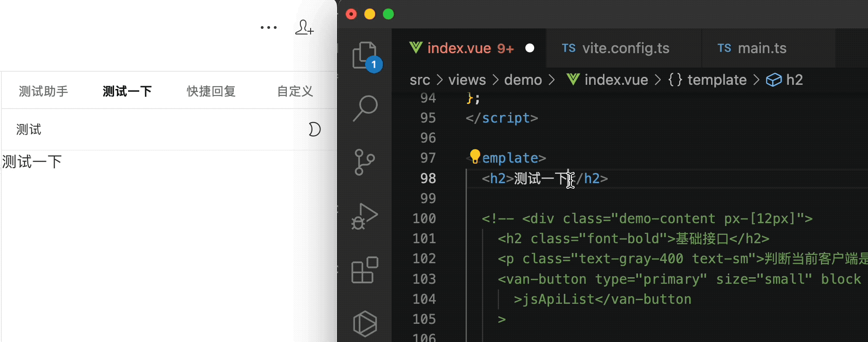This screenshot has width=868, height=342.
Task: Switch to the 快捷回复 tab
Action: tap(211, 91)
